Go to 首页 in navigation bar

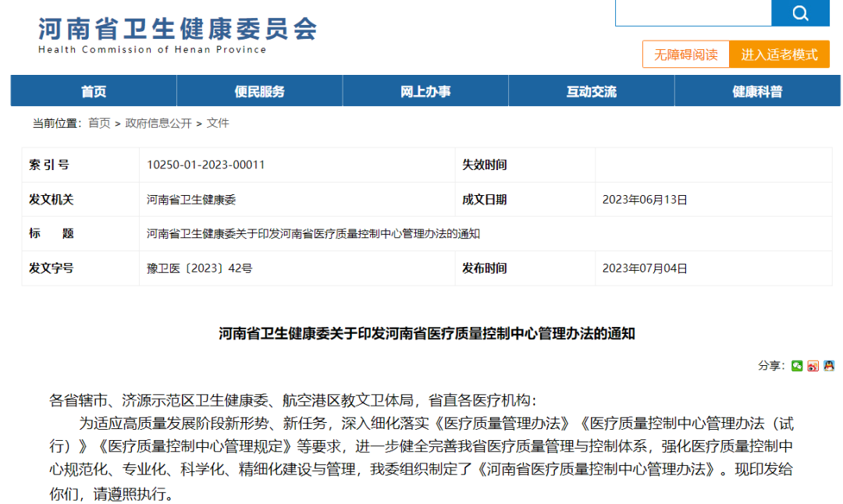click(x=94, y=91)
